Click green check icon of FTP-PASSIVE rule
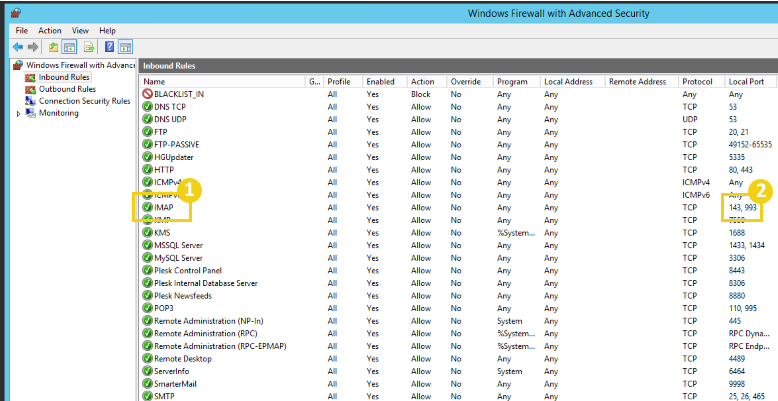The height and width of the screenshot is (401, 778). pyautogui.click(x=147, y=144)
